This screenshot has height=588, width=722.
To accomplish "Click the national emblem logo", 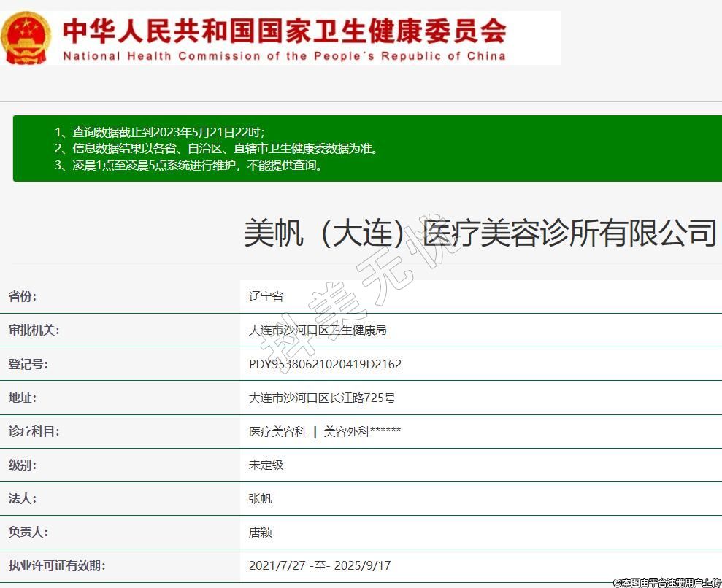I will [26, 39].
